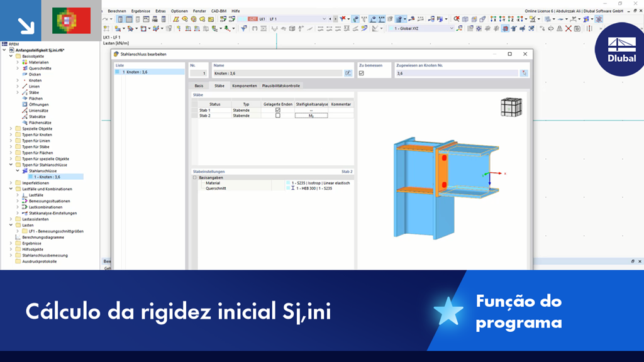
Task: Click the view cube in the preview
Action: pyautogui.click(x=511, y=107)
